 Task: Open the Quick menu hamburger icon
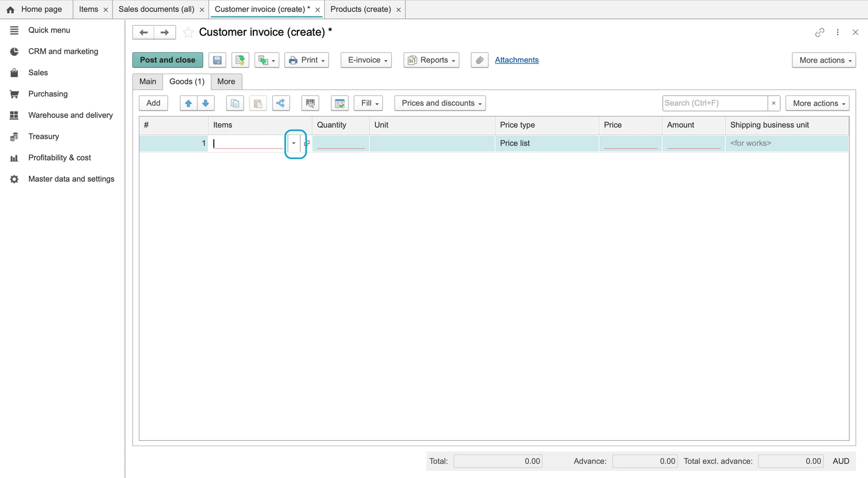click(x=14, y=30)
